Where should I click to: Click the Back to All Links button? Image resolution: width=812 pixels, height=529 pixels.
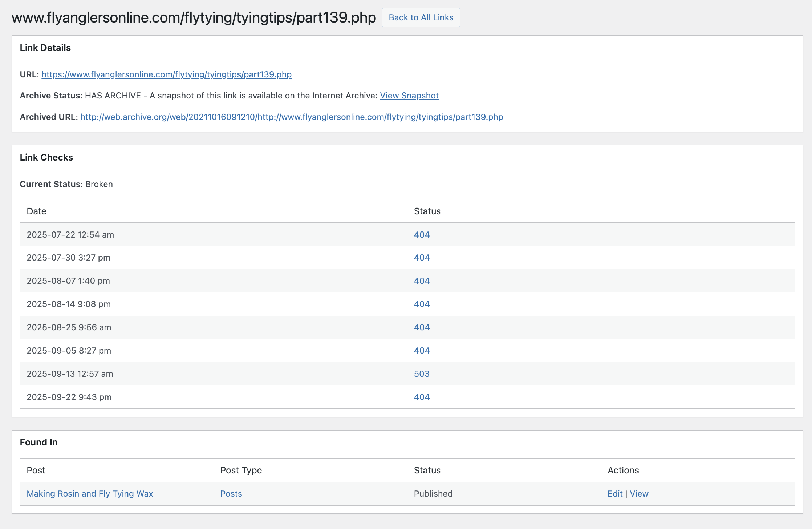click(421, 17)
